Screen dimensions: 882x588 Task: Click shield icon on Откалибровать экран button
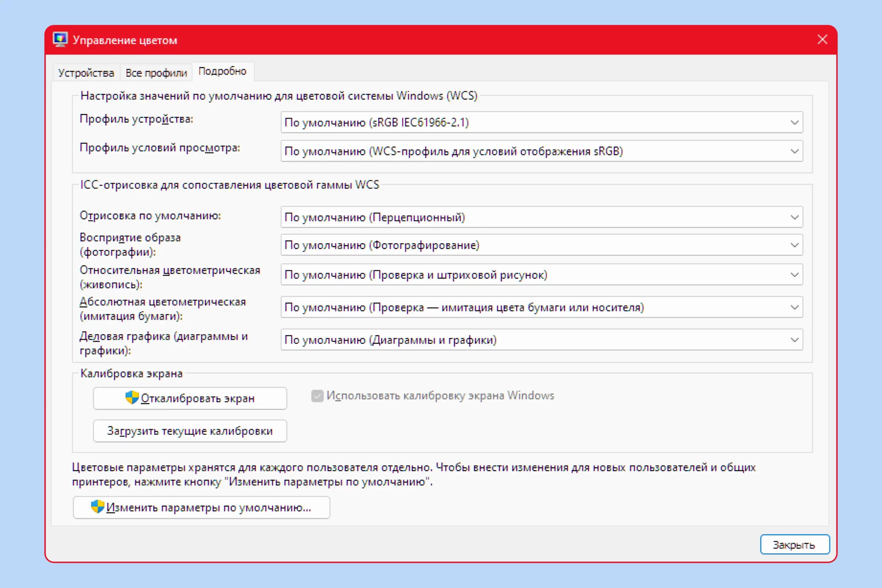click(132, 398)
